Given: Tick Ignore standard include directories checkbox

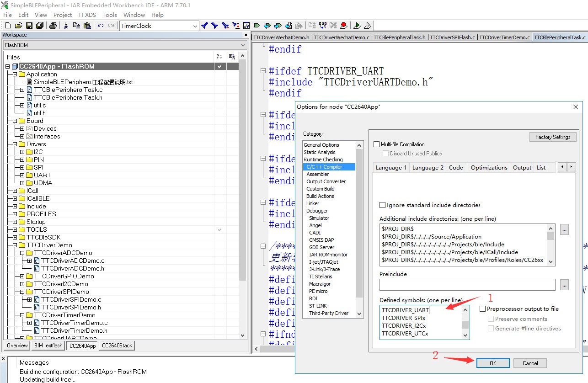Looking at the screenshot, I should coord(383,205).
